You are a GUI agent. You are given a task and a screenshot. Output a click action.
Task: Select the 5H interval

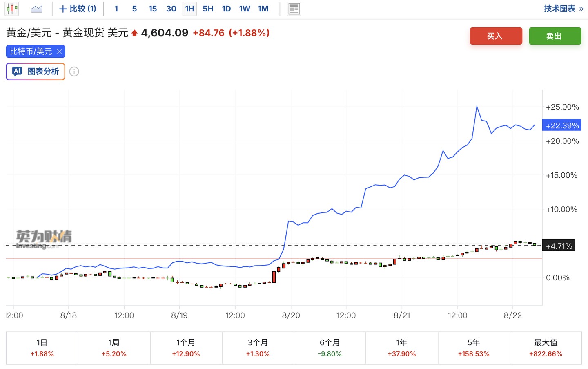(208, 9)
